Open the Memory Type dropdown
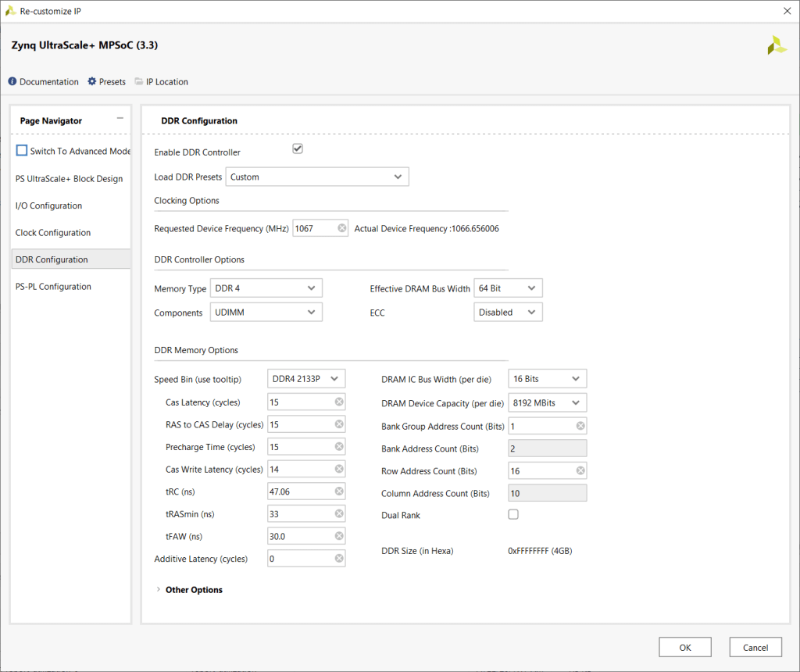 coord(266,288)
